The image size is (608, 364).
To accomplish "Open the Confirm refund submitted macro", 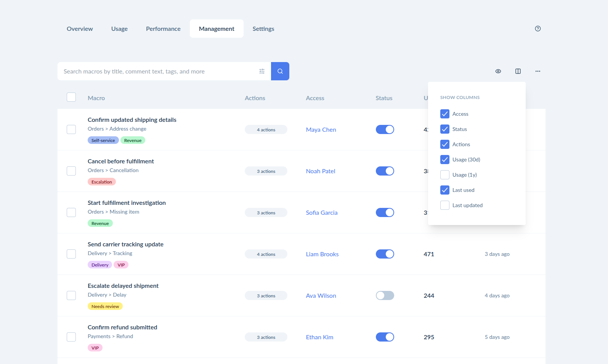I will pos(122,327).
